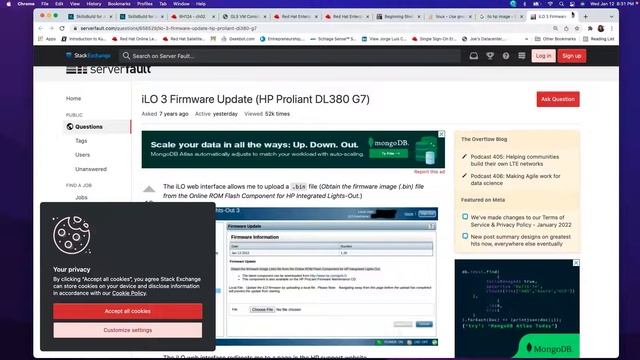Viewport: 640px width, 360px height.
Task: Open the achievements trophy icon
Action: coord(490,56)
